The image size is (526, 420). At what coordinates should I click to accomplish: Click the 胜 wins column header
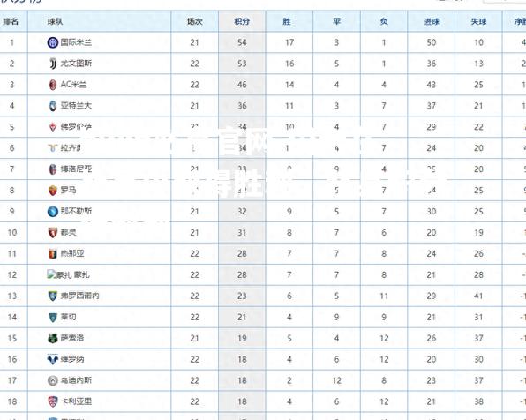click(x=289, y=21)
